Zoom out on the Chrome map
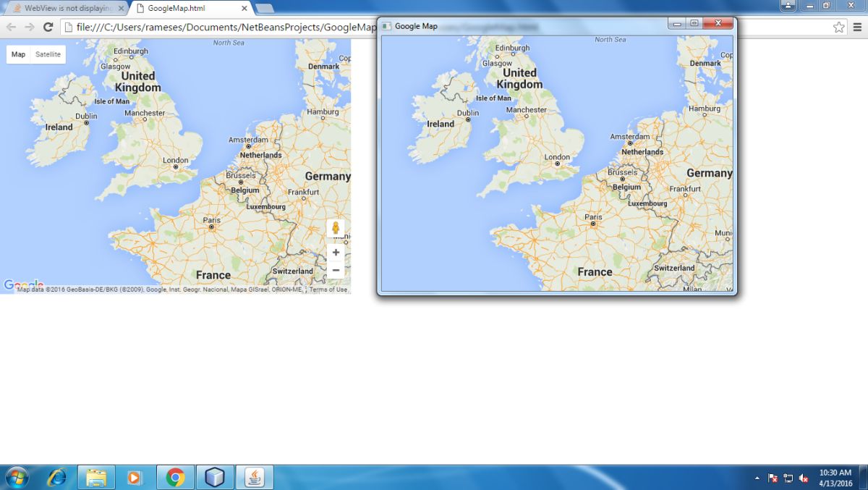The width and height of the screenshot is (868, 490). 336,270
